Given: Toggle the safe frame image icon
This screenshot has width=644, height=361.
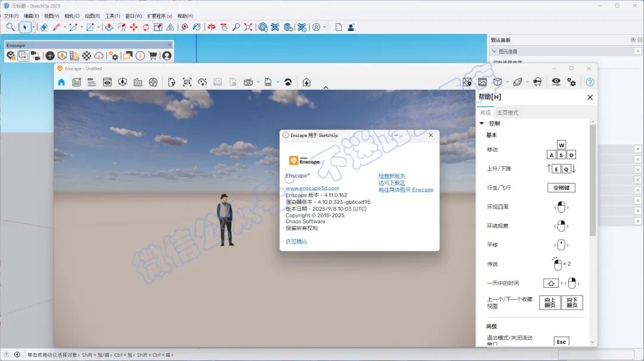Looking at the screenshot, I should click(x=482, y=82).
